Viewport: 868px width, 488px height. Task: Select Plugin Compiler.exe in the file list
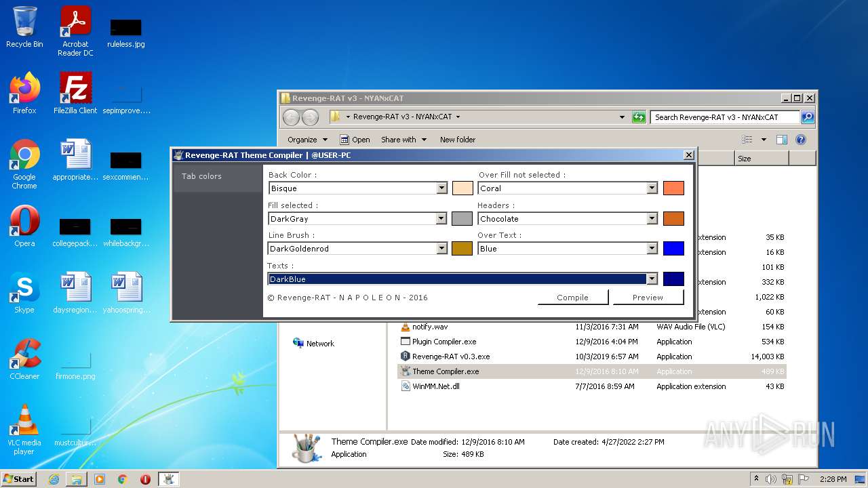pyautogui.click(x=444, y=342)
